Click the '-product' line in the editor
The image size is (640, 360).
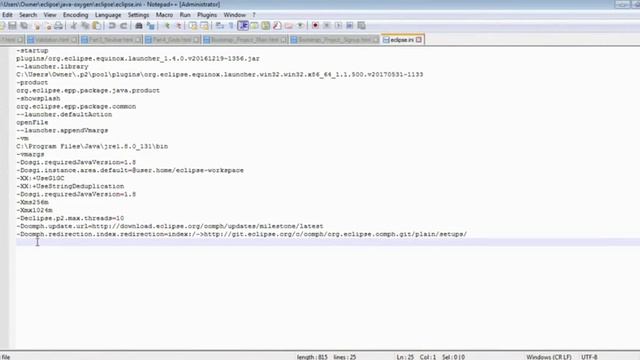(32, 82)
